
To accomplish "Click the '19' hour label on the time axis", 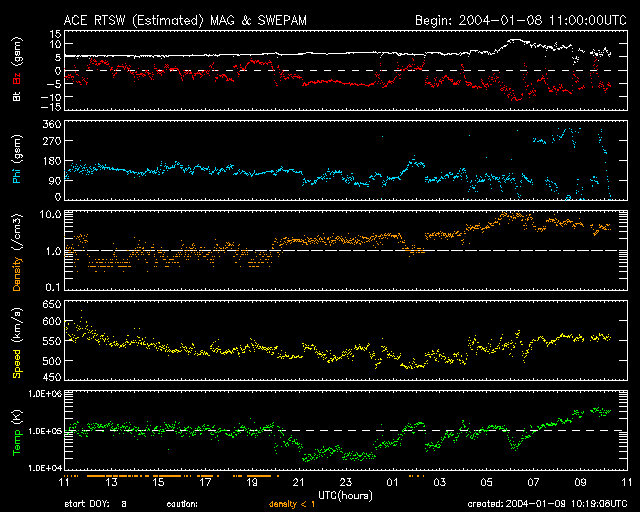I will coord(252,483).
